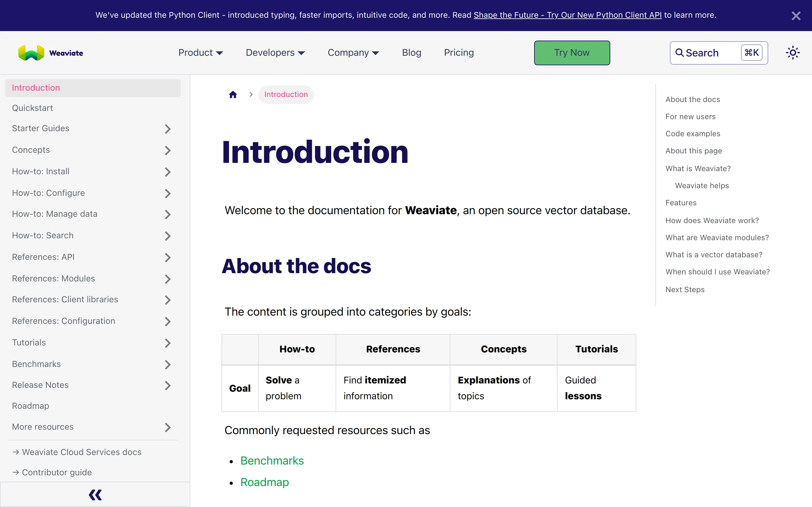Follow the Benchmarks green link

tap(272, 460)
